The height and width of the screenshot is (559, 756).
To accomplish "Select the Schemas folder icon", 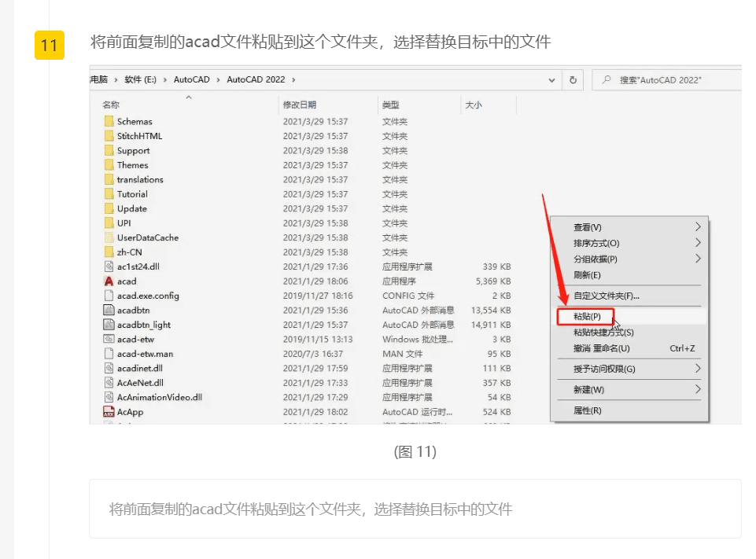I will tap(109, 121).
